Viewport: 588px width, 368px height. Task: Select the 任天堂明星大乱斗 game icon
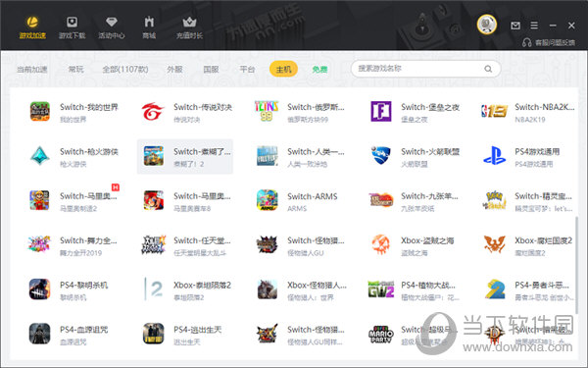click(x=154, y=244)
